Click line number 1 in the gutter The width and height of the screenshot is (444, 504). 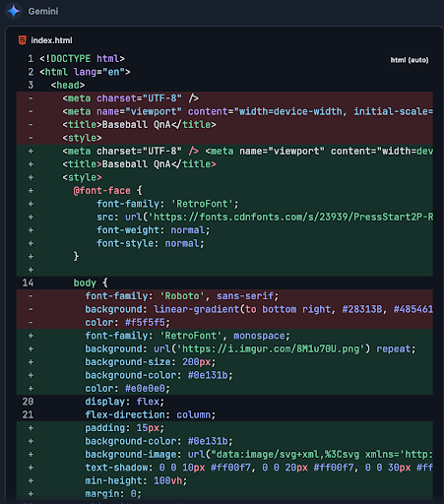click(x=31, y=59)
